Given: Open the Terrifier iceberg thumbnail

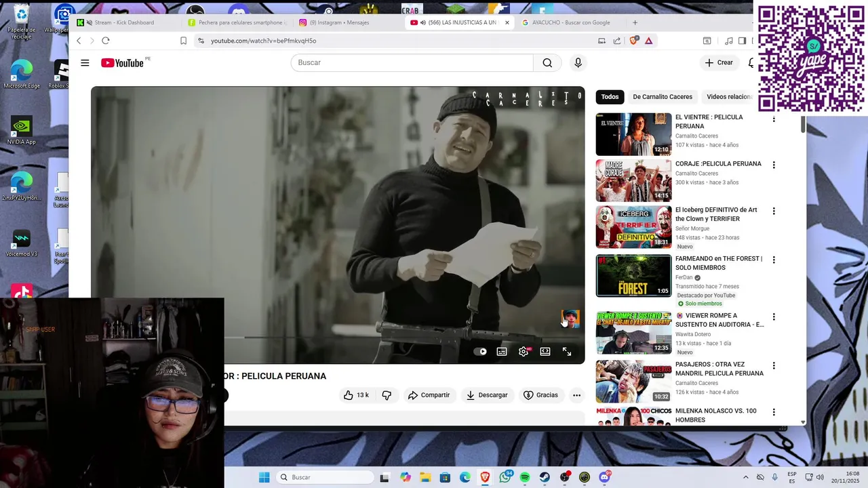Looking at the screenshot, I should (633, 227).
